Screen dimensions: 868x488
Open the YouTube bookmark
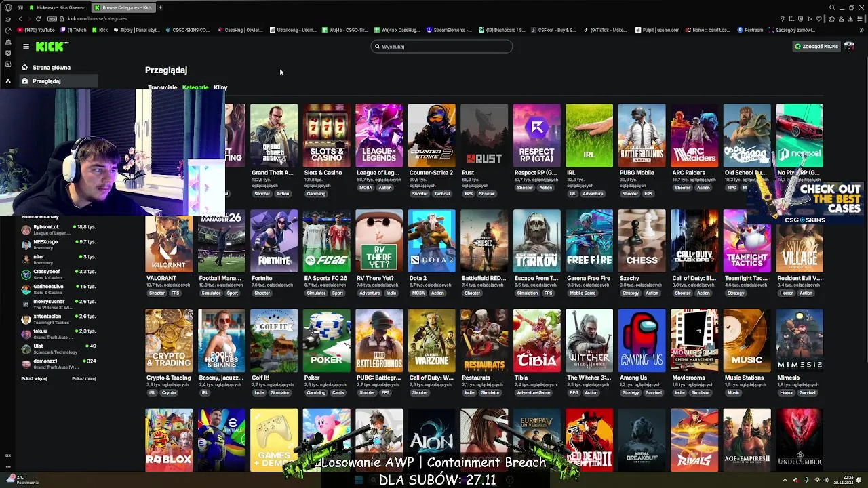pyautogui.click(x=37, y=30)
